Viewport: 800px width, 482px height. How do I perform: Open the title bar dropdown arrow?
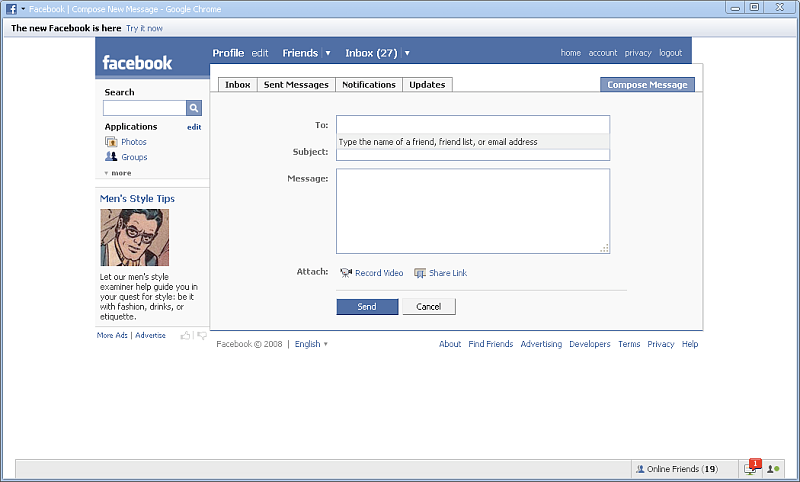23,9
